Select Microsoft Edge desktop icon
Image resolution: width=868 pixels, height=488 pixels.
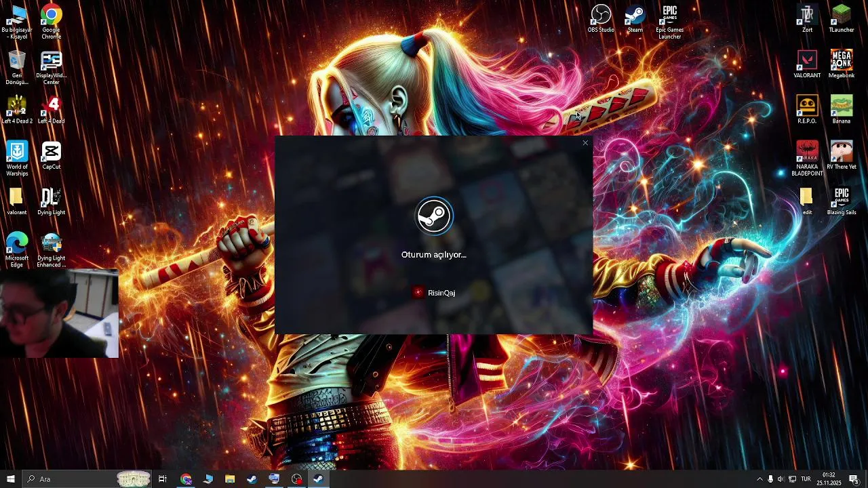17,250
